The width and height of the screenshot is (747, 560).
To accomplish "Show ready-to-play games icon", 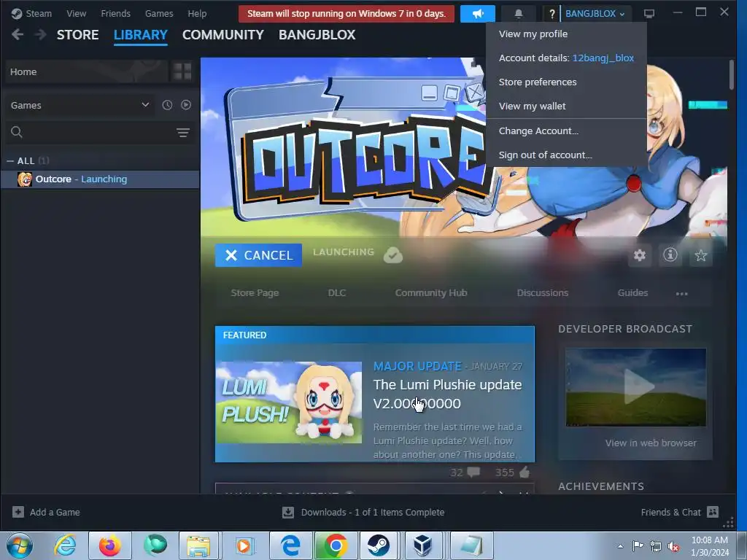I will pos(186,105).
